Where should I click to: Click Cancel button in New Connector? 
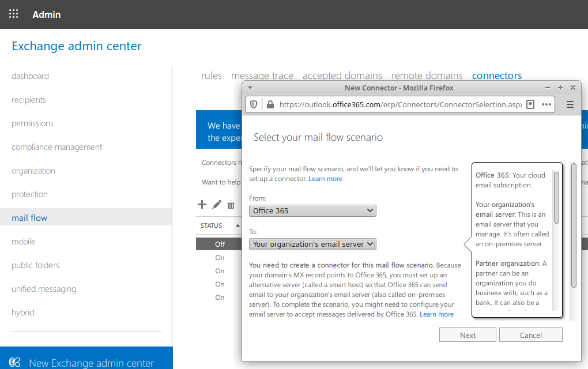point(530,335)
